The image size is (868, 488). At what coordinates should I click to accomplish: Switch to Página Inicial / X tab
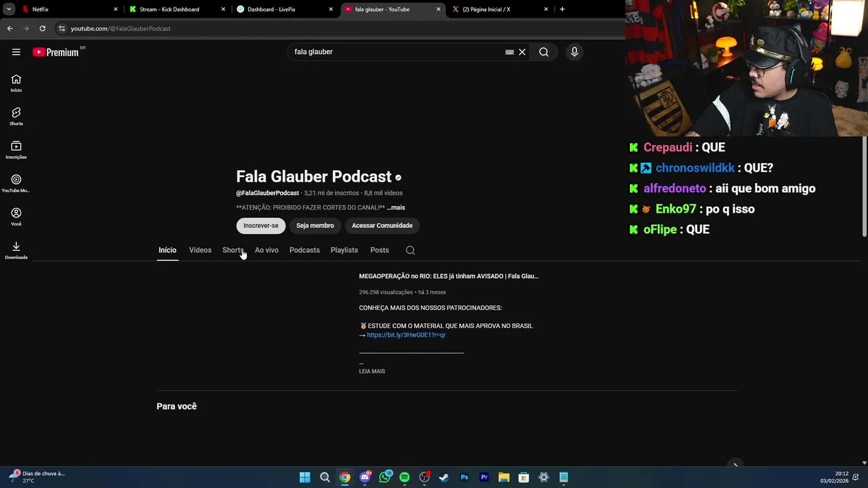[500, 9]
